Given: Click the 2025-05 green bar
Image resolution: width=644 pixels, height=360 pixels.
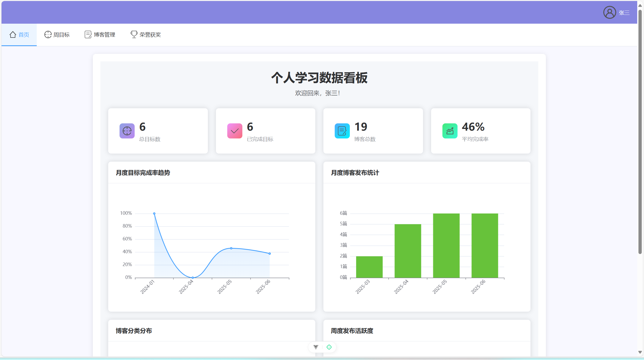Looking at the screenshot, I should [x=446, y=245].
